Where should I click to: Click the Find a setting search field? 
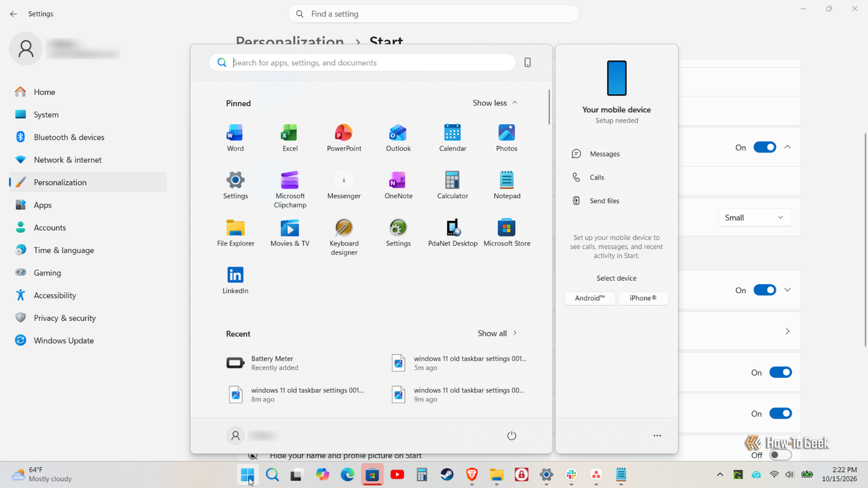(433, 14)
